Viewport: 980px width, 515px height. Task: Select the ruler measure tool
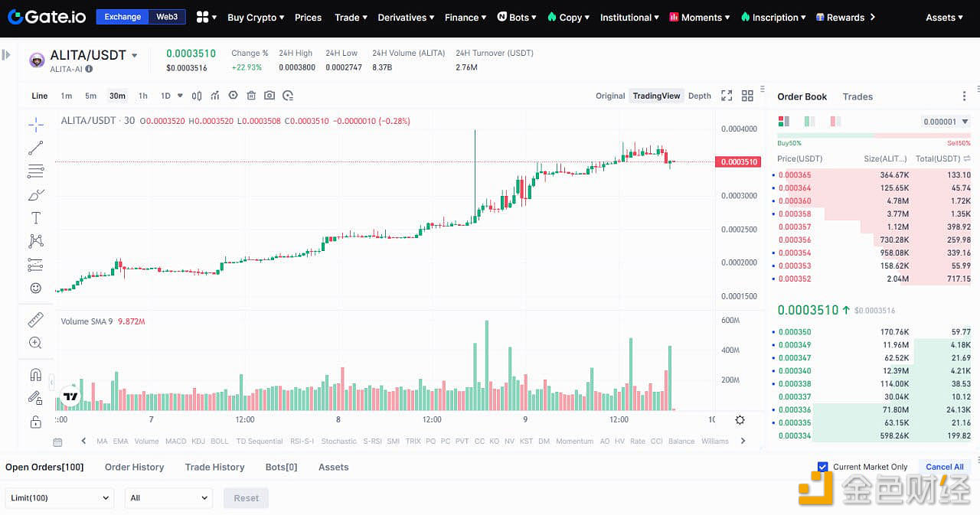coord(35,320)
